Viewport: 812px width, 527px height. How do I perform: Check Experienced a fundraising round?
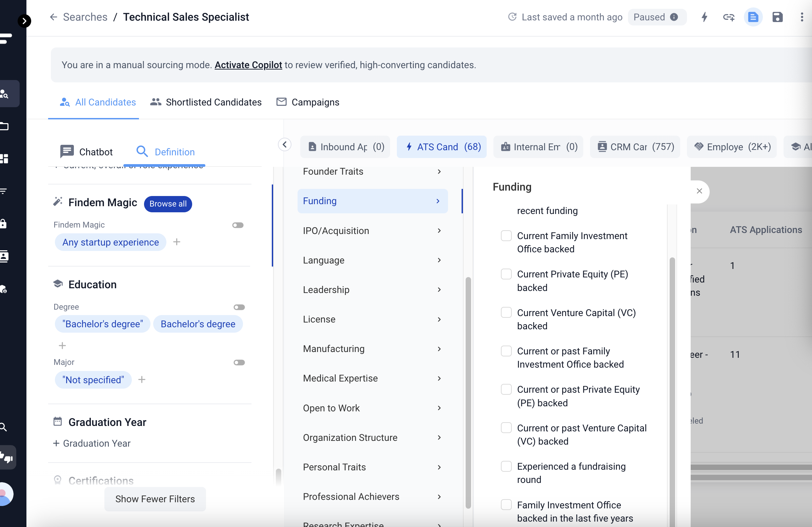point(506,466)
